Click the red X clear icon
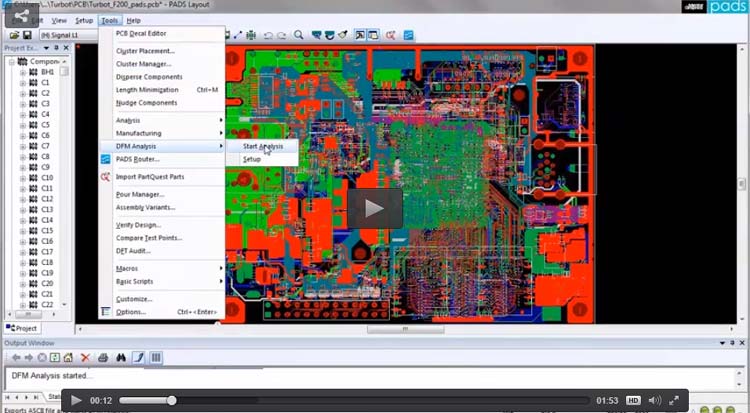750x413 pixels. coord(85,357)
